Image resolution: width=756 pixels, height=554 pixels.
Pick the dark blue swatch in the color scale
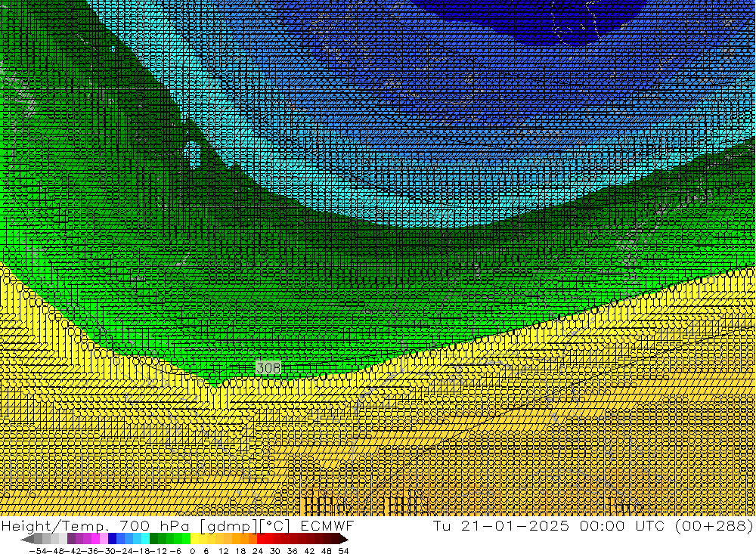pyautogui.click(x=112, y=539)
